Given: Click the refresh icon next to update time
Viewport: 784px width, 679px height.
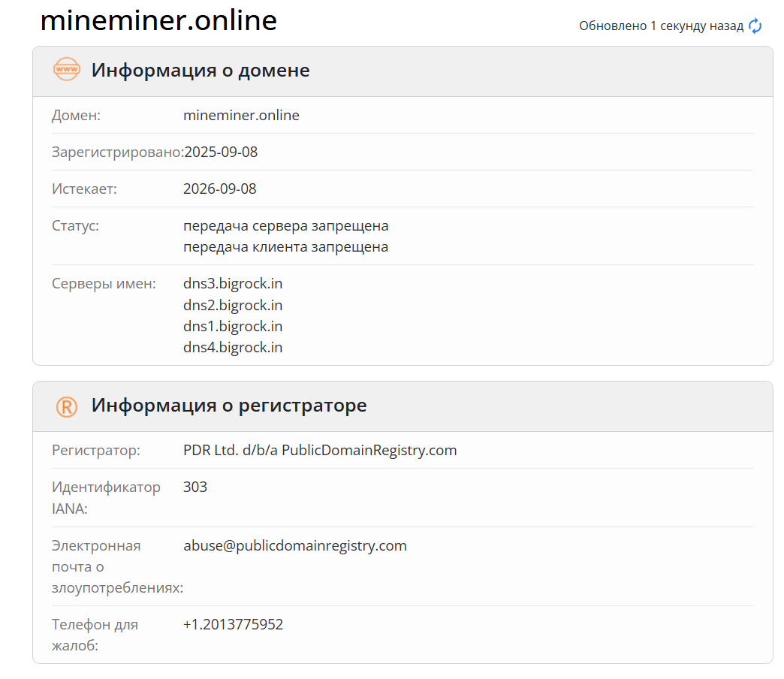Looking at the screenshot, I should pos(755,26).
